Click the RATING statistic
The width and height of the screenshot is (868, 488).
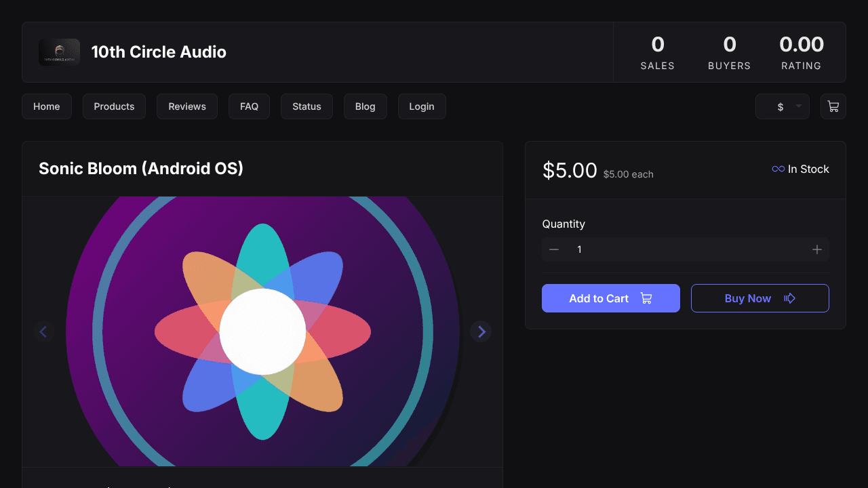click(802, 52)
